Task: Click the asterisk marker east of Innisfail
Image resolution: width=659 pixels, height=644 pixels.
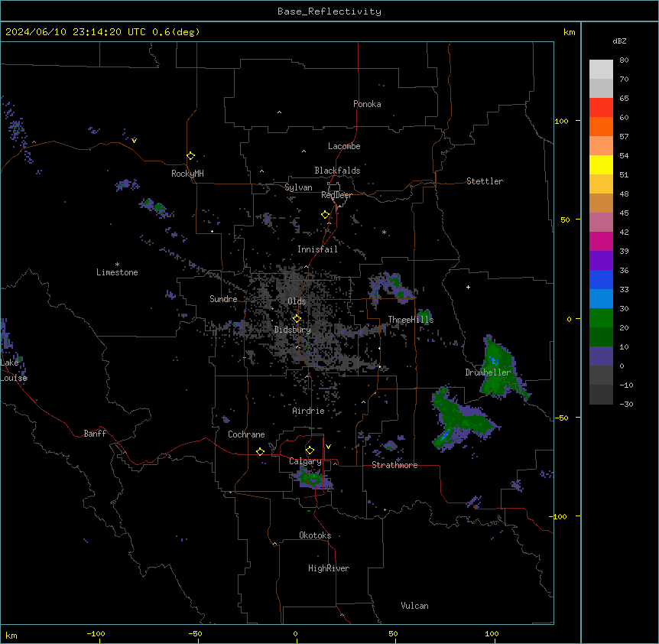Action: point(384,232)
